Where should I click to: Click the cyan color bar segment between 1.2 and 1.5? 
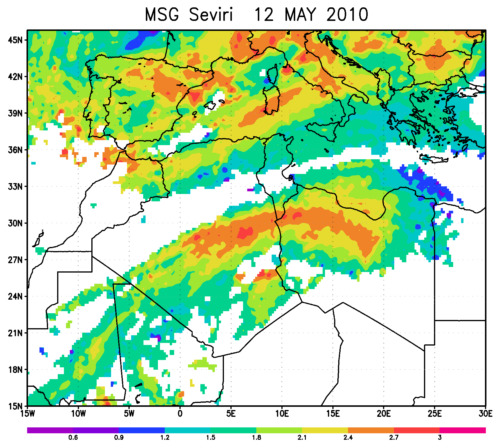tap(188, 430)
